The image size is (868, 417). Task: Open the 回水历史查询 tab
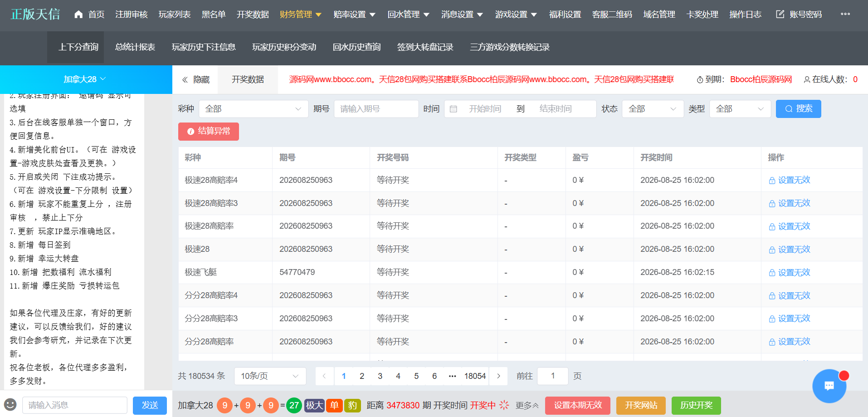356,47
